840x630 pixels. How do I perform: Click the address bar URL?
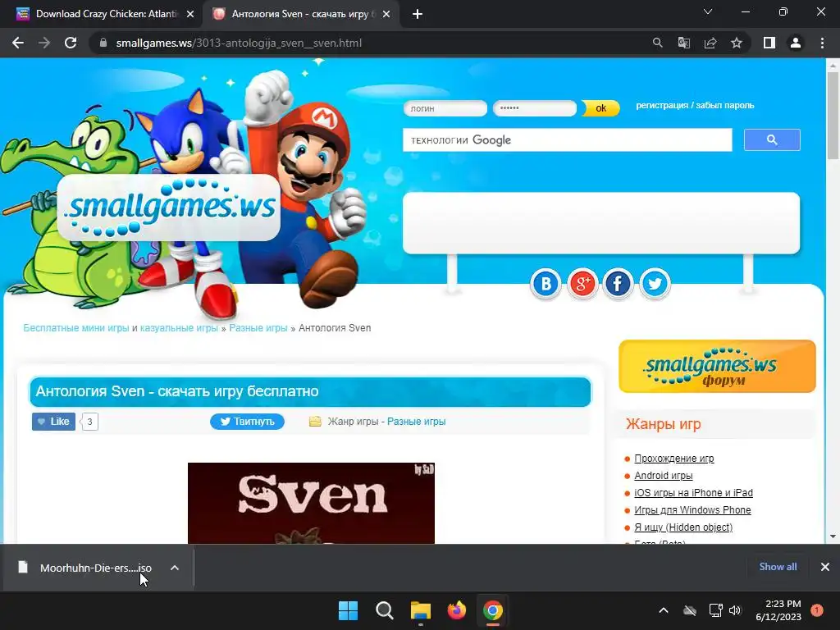coord(239,43)
